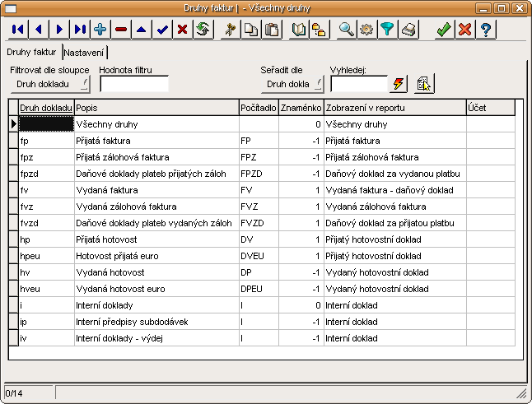Open search with the magnifying glass icon
The height and width of the screenshot is (404, 532).
pyautogui.click(x=347, y=29)
